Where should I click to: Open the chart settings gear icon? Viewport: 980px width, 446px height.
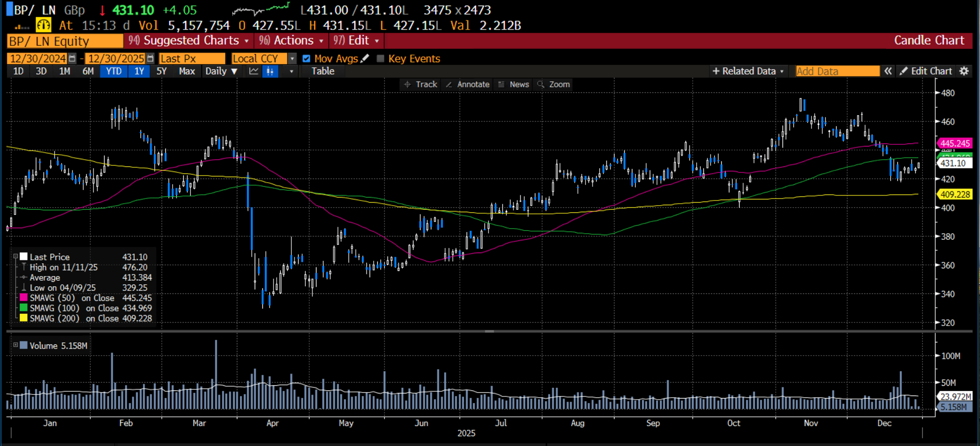pyautogui.click(x=964, y=71)
